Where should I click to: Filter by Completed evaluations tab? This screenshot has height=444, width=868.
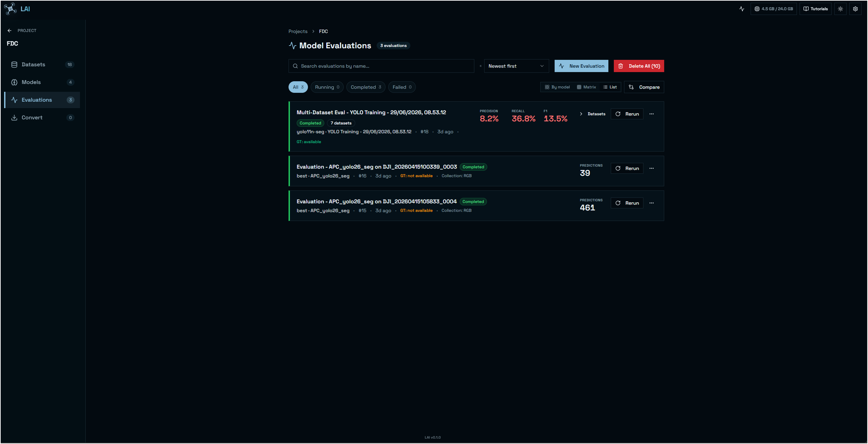(366, 87)
